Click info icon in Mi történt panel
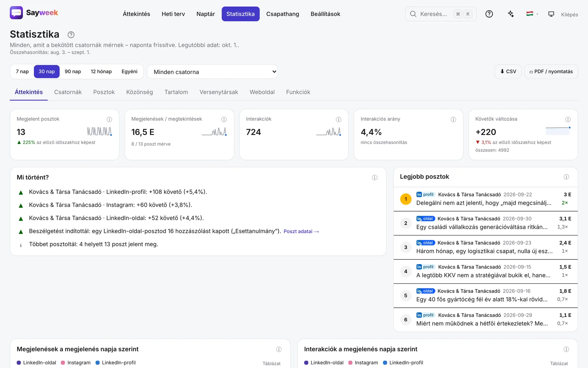 [x=374, y=177]
